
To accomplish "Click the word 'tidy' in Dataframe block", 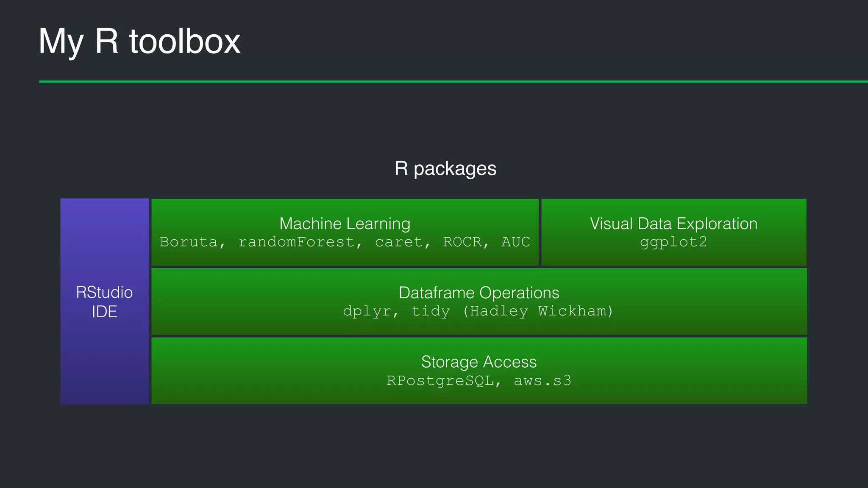I will (x=430, y=311).
